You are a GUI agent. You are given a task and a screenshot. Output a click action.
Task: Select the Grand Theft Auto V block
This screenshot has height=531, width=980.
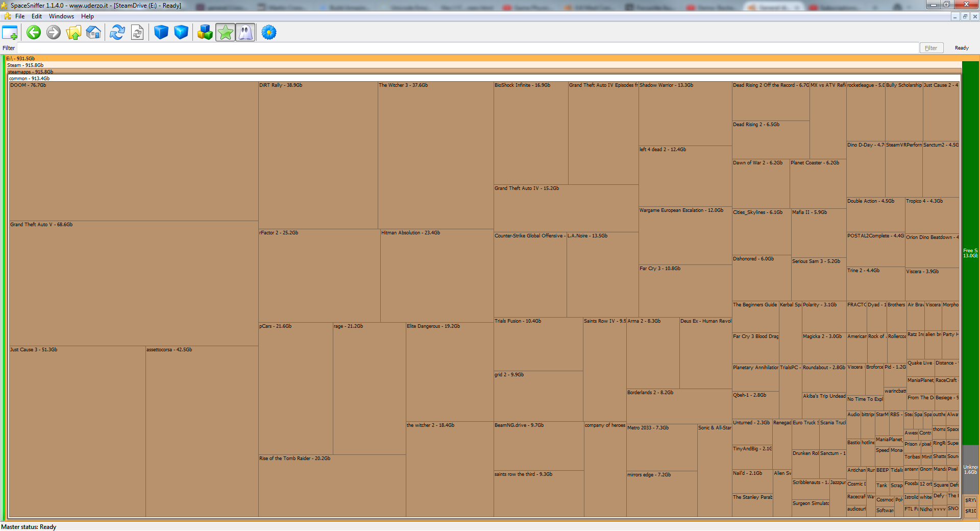(134, 283)
